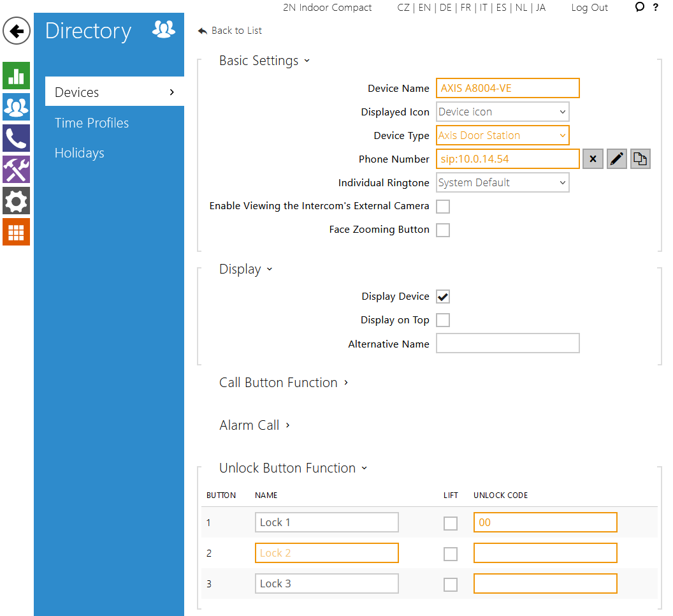Image resolution: width=673 pixels, height=616 pixels.
Task: Open the Individual Ringtone dropdown
Action: pos(503,182)
